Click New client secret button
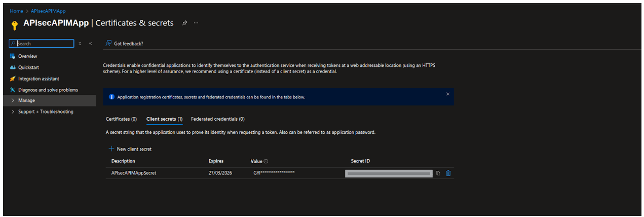644x217 pixels. point(130,149)
